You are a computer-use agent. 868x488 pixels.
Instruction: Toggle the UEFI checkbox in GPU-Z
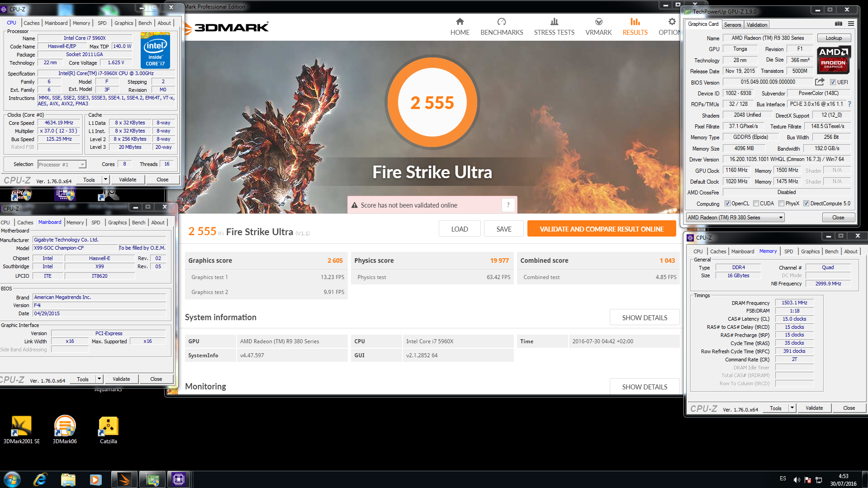(833, 82)
